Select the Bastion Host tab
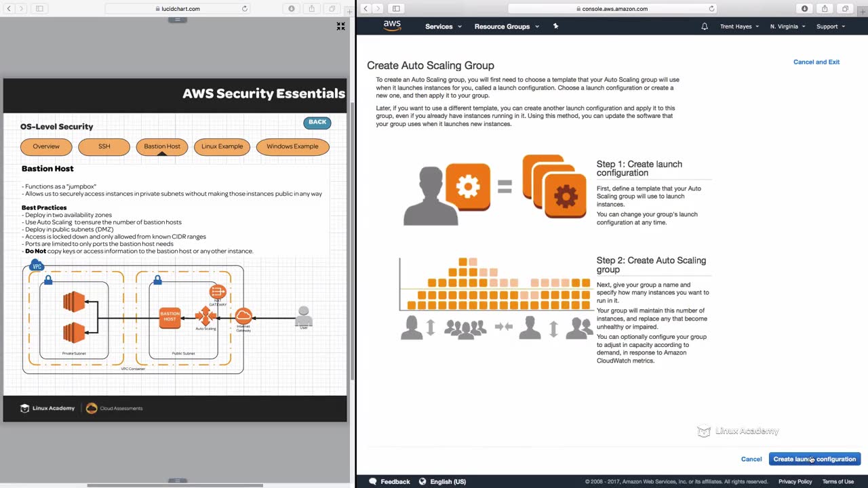 click(162, 146)
